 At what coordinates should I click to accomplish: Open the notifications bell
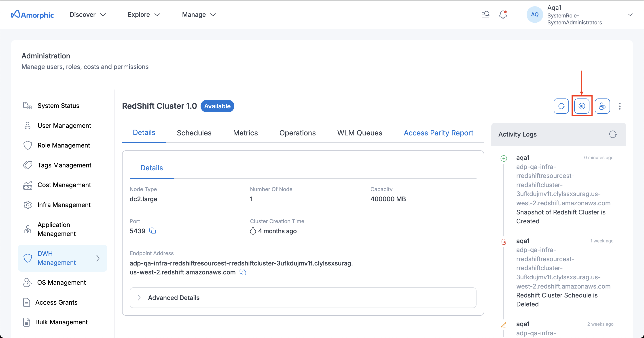pos(503,15)
